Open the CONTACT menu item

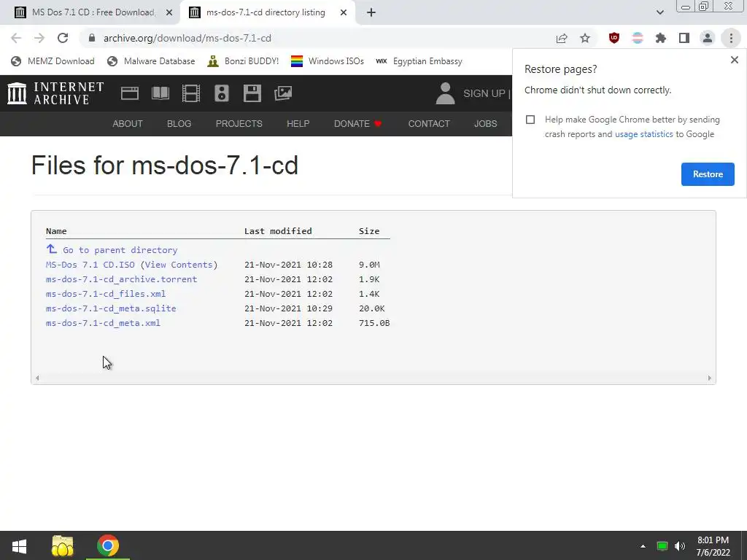(429, 124)
